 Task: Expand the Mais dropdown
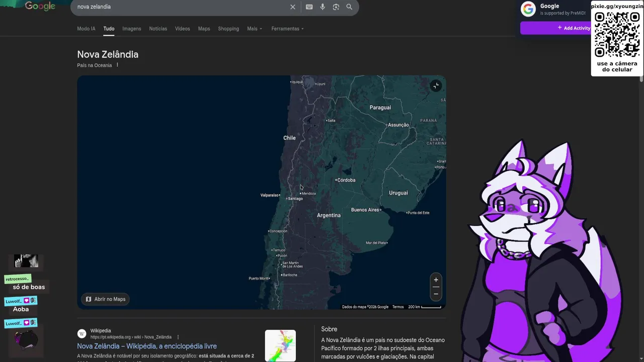255,29
